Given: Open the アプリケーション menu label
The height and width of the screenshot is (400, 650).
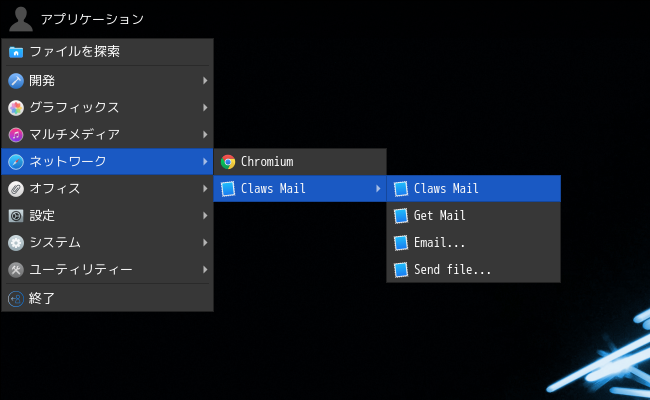Looking at the screenshot, I should [x=92, y=19].
